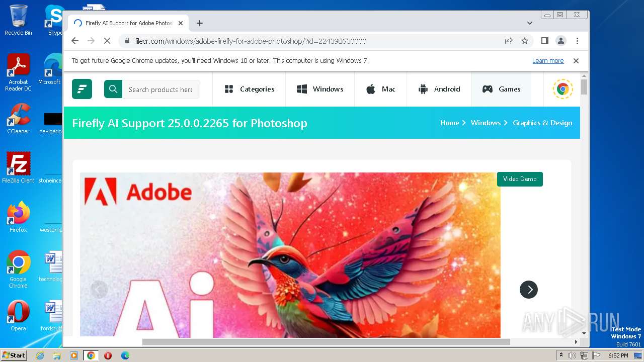Click the Chrome forward arrow
Viewport: 644px width, 362px height.
click(x=91, y=41)
